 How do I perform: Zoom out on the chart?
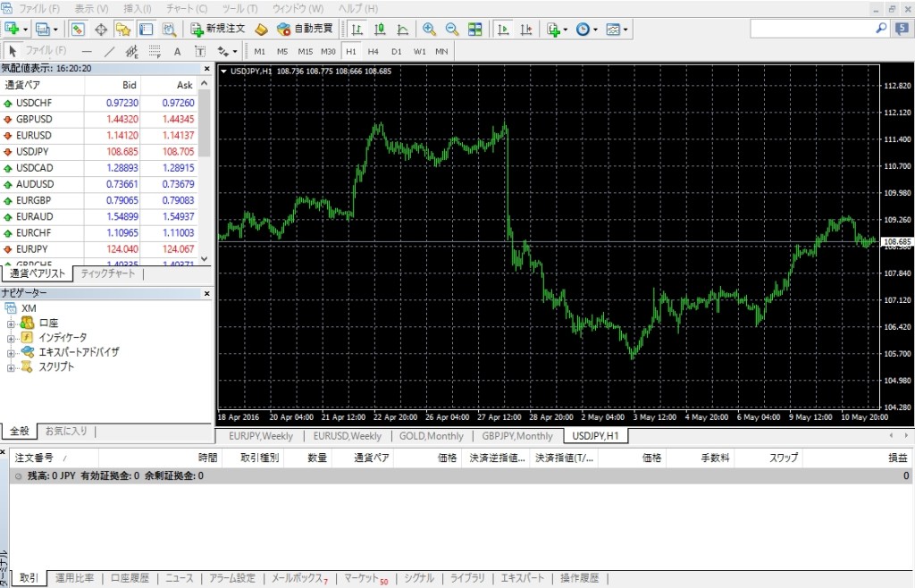[451, 29]
